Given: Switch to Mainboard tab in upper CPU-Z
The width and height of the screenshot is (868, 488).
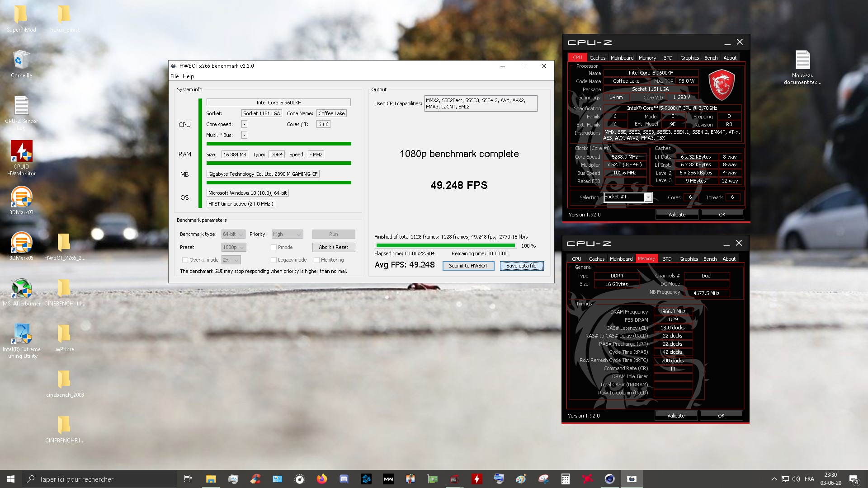Looking at the screenshot, I should coord(622,58).
